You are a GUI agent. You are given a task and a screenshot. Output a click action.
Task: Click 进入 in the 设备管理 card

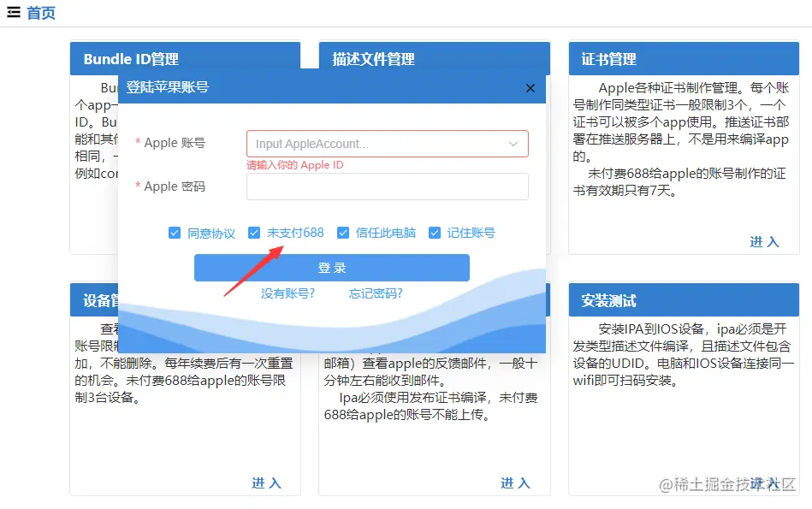pyautogui.click(x=267, y=483)
